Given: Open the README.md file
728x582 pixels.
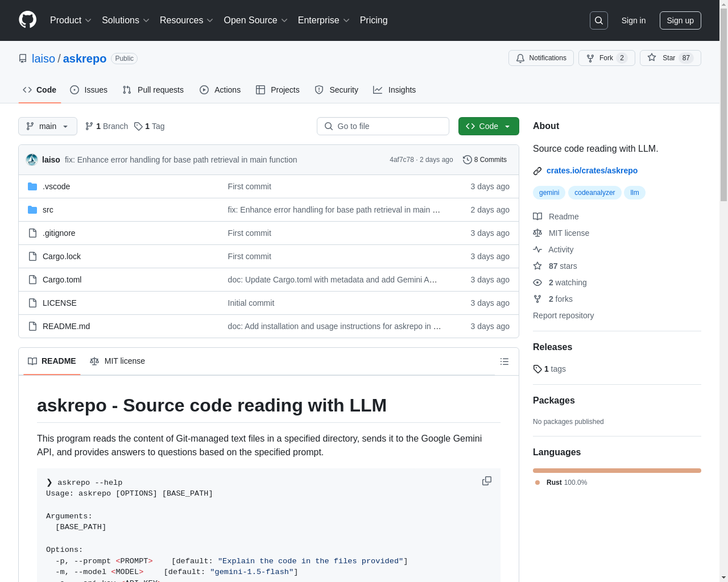Looking at the screenshot, I should [66, 326].
